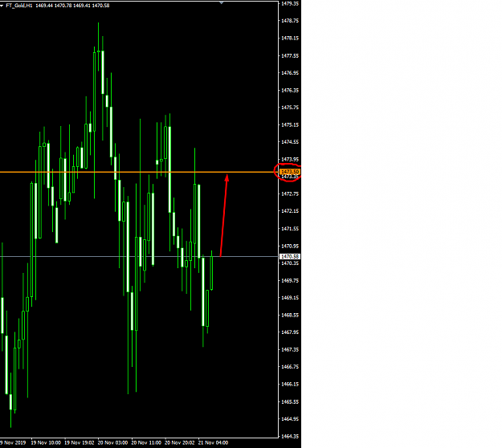Image resolution: width=502 pixels, height=448 pixels.
Task: Click the 21 Nov 04:00 time label
Action: click(213, 443)
